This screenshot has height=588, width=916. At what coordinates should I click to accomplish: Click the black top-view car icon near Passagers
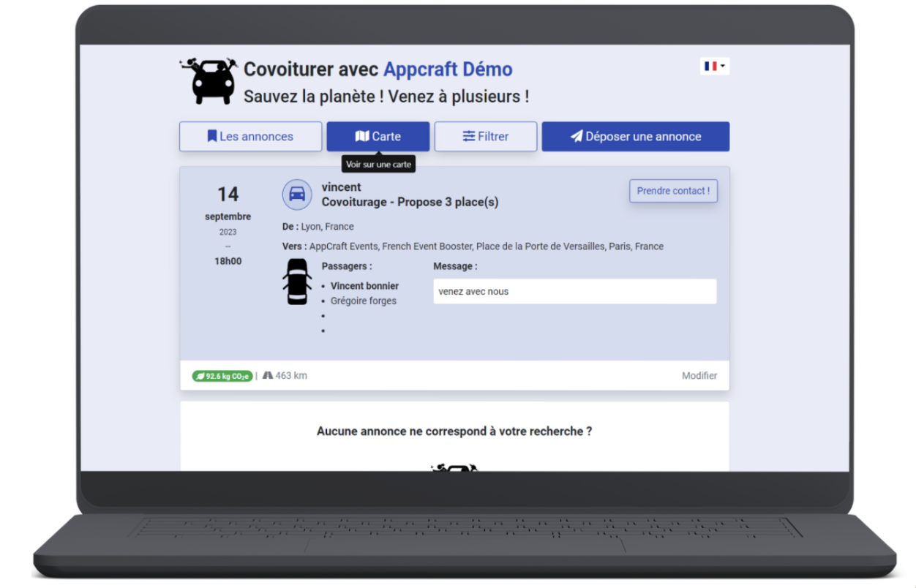[297, 282]
